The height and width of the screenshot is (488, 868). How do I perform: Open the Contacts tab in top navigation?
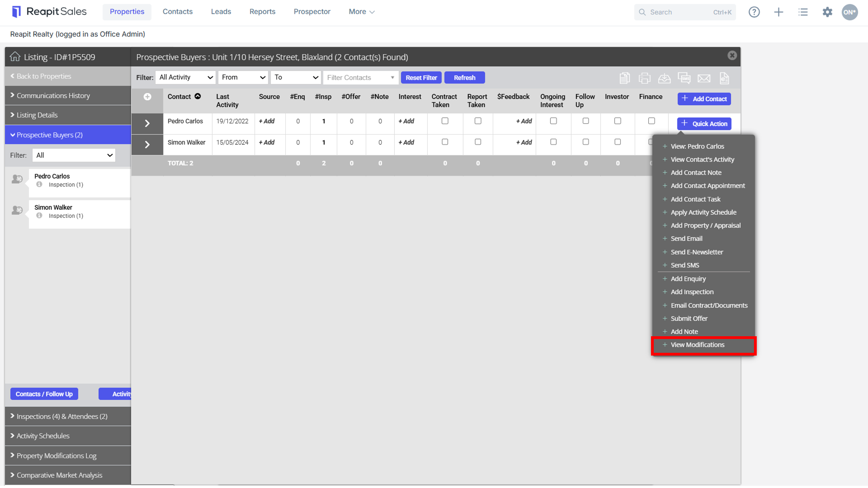tap(178, 12)
